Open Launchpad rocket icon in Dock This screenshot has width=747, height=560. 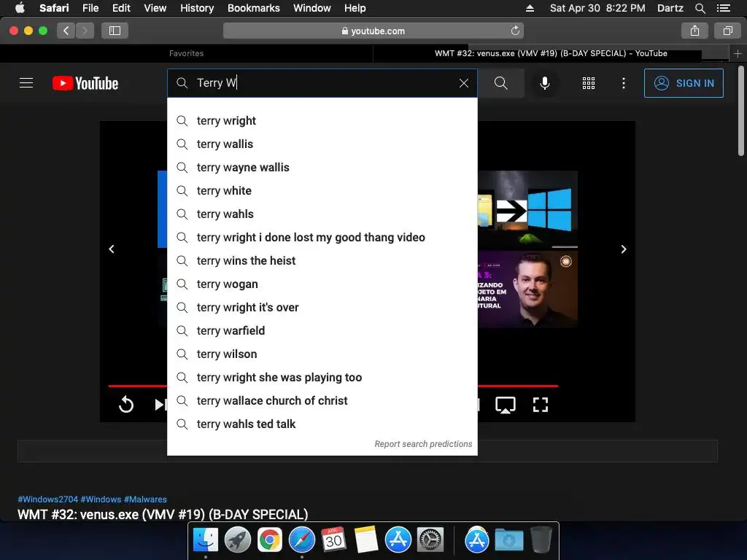(x=237, y=540)
